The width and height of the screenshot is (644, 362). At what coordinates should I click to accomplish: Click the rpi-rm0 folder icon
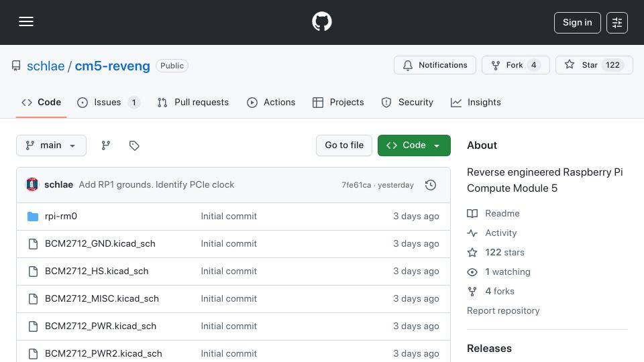tap(33, 217)
